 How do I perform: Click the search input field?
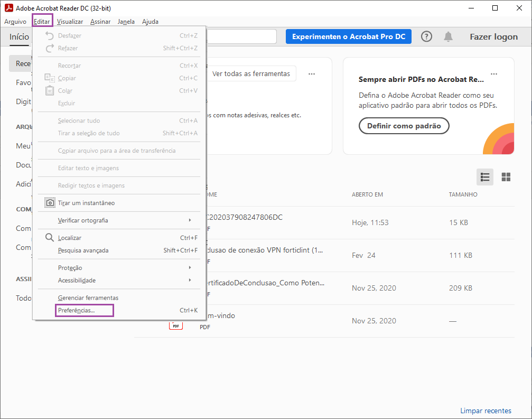point(241,36)
